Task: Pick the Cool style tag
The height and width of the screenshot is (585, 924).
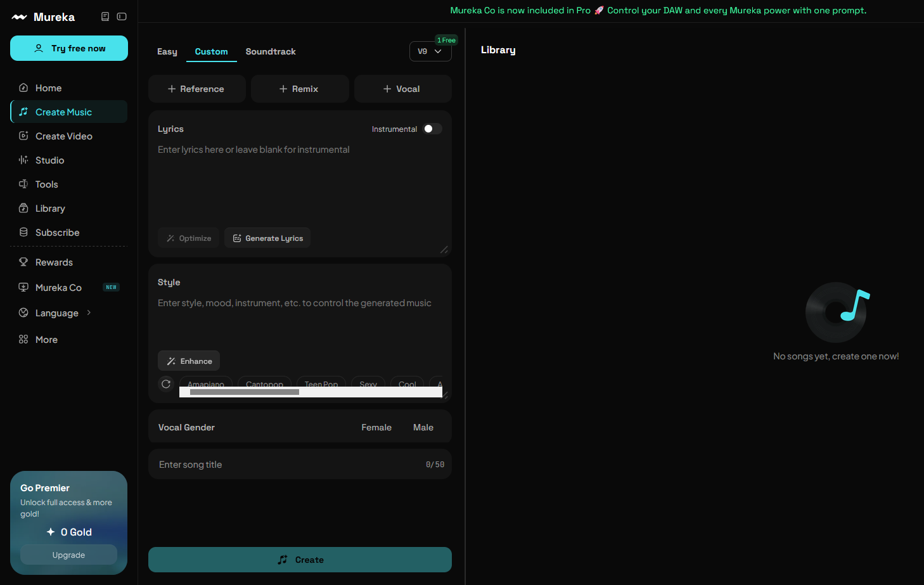Action: tap(407, 382)
